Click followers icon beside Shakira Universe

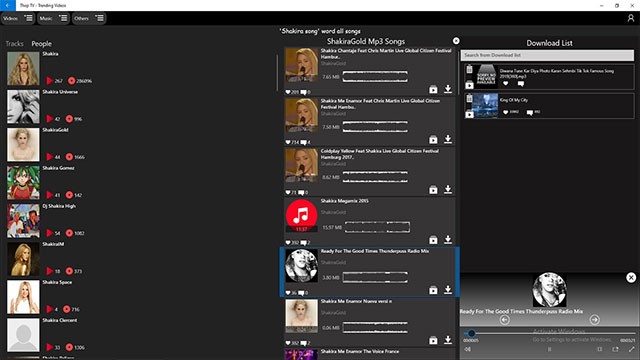click(x=69, y=119)
